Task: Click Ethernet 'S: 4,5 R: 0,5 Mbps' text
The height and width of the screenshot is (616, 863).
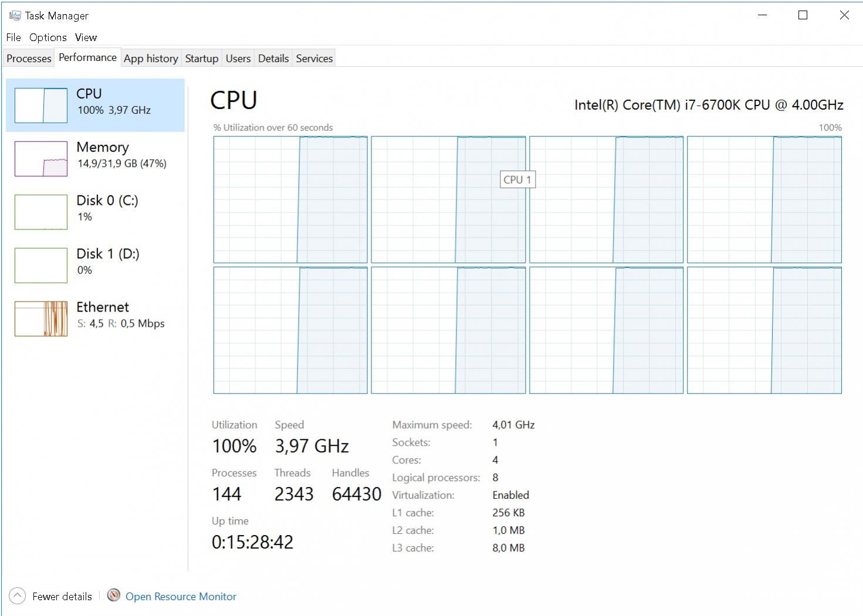Action: tap(121, 324)
